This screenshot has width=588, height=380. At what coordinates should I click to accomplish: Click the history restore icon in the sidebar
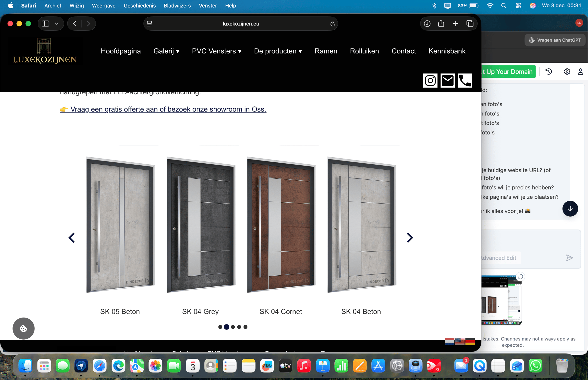pyautogui.click(x=548, y=72)
